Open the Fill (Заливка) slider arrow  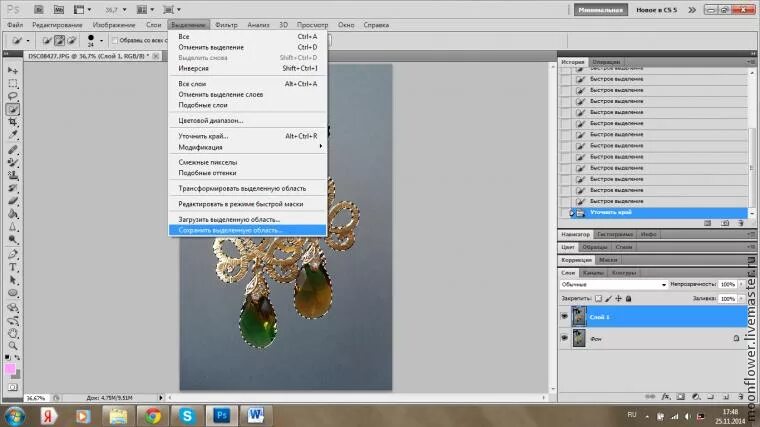tap(742, 299)
